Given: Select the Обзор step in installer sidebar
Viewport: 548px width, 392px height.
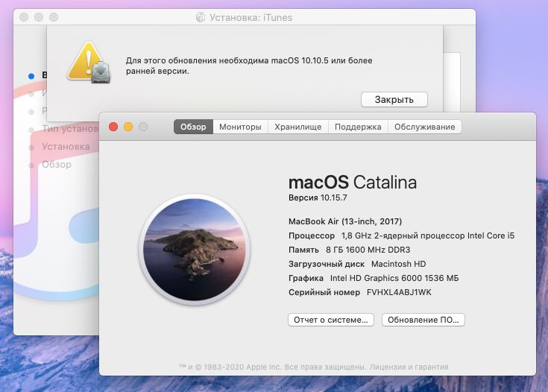Looking at the screenshot, I should (x=56, y=164).
